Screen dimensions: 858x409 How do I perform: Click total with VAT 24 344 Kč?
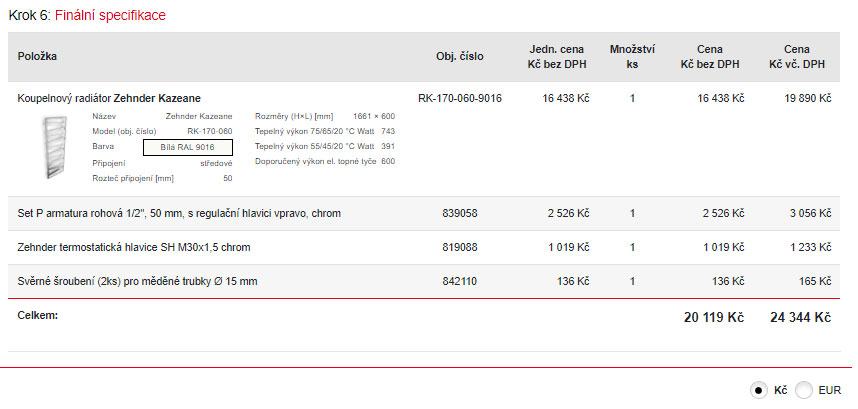point(801,318)
